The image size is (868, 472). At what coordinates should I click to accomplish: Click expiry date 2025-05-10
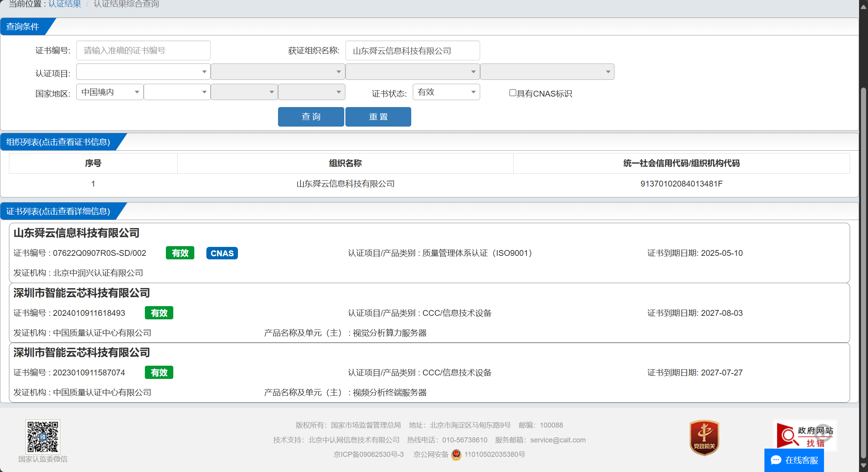tap(722, 253)
